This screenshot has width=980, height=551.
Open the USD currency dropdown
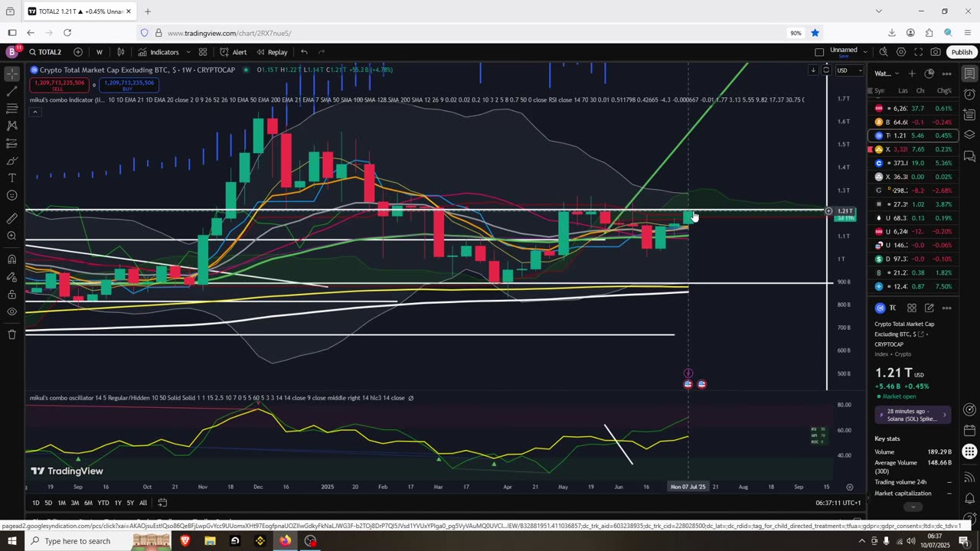click(848, 70)
